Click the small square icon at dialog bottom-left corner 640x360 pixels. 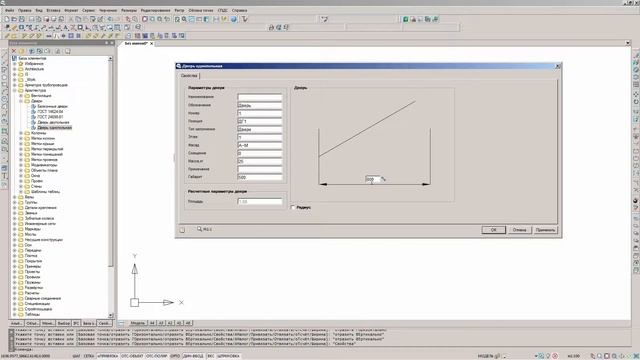(182, 230)
